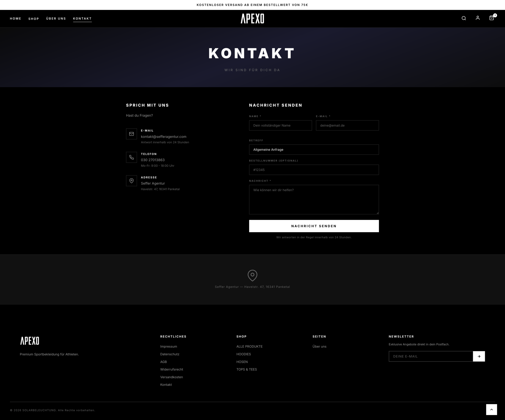The width and height of the screenshot is (505, 420).
Task: Open SHOP in navigation menu
Action: coord(34,19)
